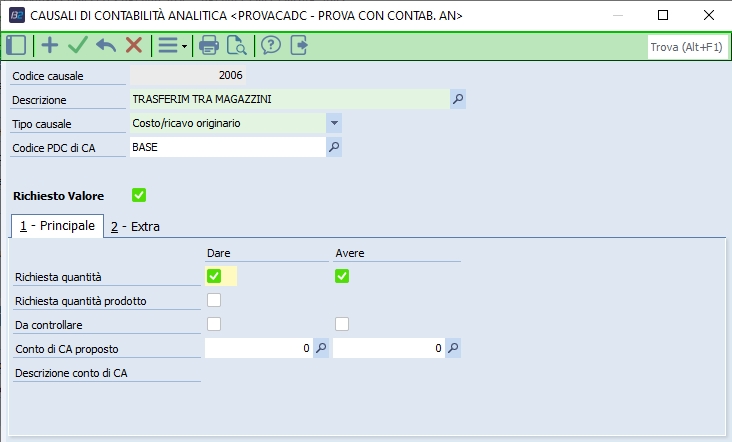Click the printer icon to print
The image size is (732, 442).
click(208, 45)
